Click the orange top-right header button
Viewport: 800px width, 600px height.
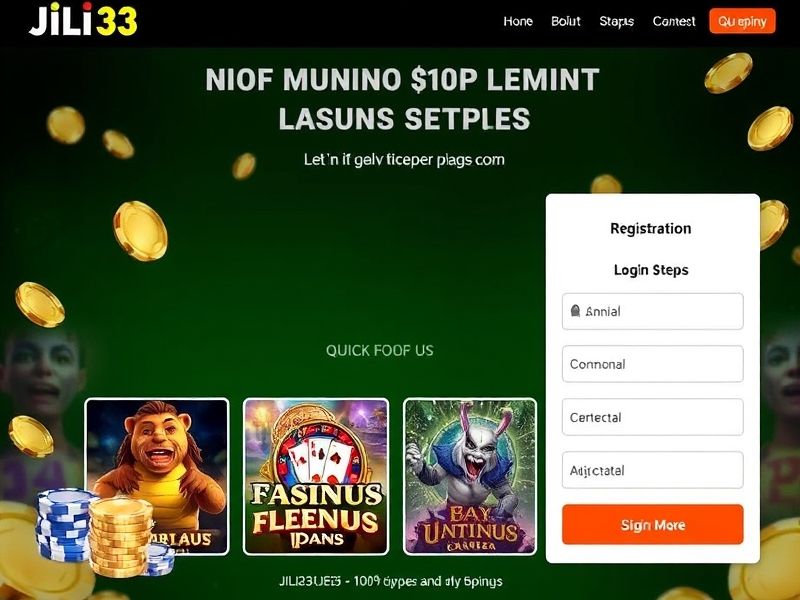(x=742, y=21)
